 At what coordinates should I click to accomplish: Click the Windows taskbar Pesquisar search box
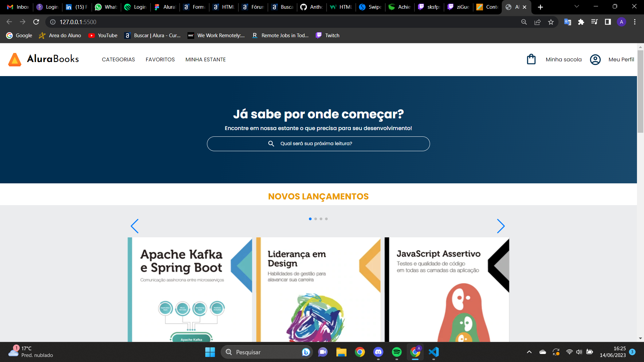267,352
